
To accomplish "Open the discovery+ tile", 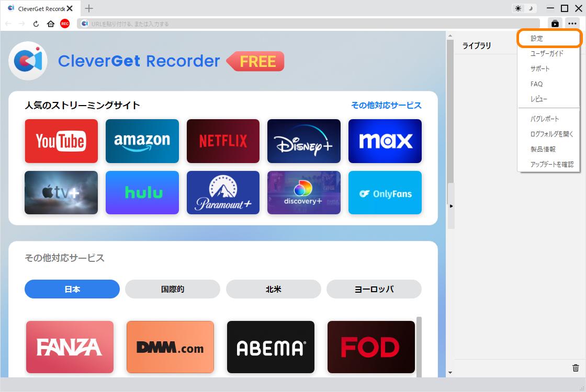I will [304, 193].
